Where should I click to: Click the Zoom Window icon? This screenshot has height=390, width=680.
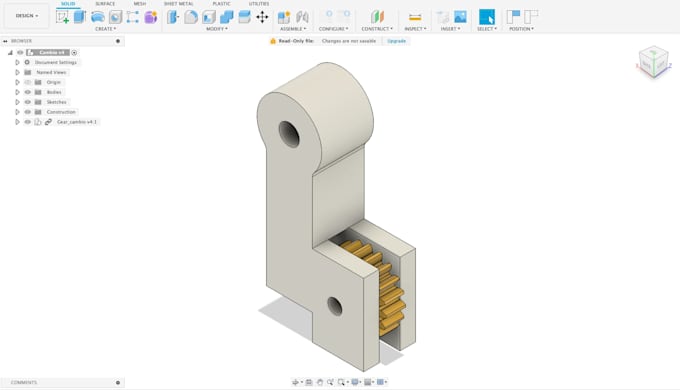[341, 382]
